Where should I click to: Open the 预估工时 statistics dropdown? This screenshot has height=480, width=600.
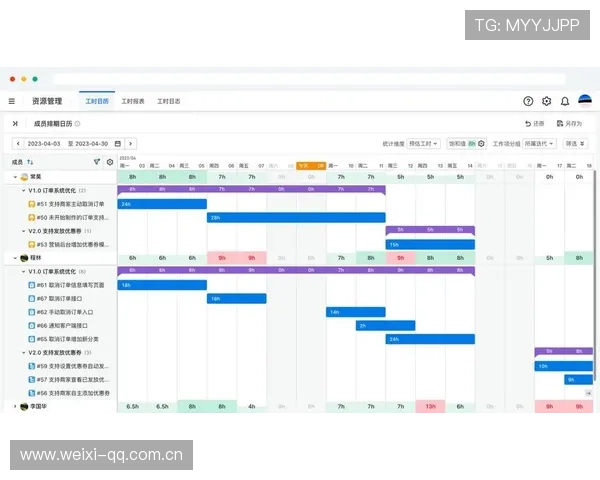[423, 144]
